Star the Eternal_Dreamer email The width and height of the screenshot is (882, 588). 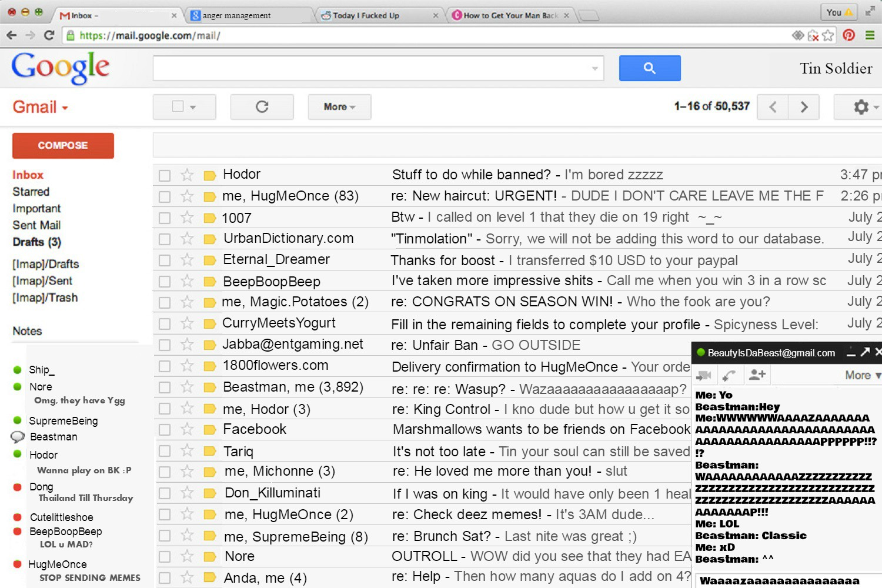coord(187,260)
